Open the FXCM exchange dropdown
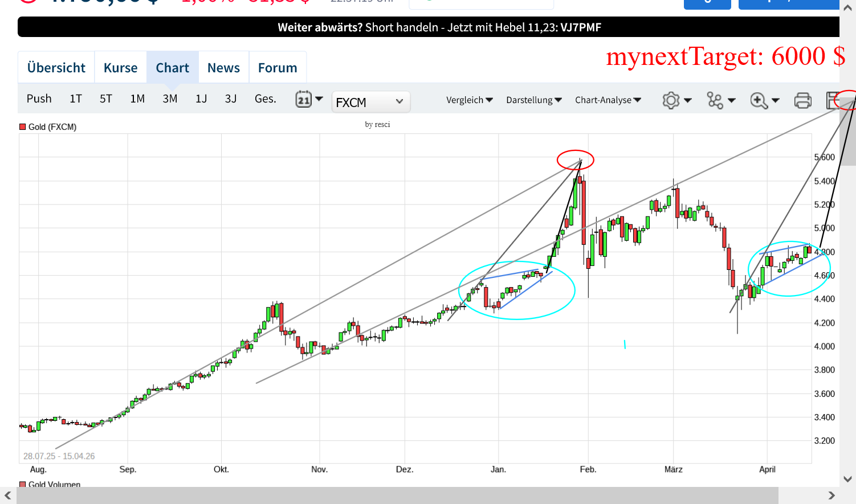 (371, 102)
